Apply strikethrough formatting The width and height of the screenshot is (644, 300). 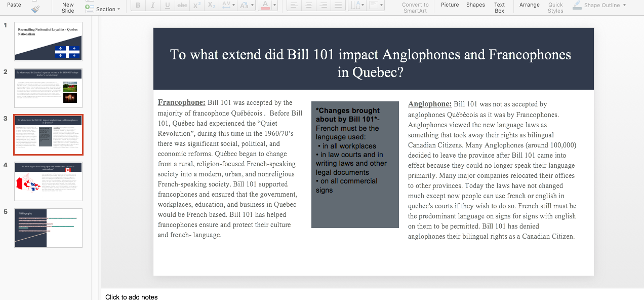[x=182, y=6]
